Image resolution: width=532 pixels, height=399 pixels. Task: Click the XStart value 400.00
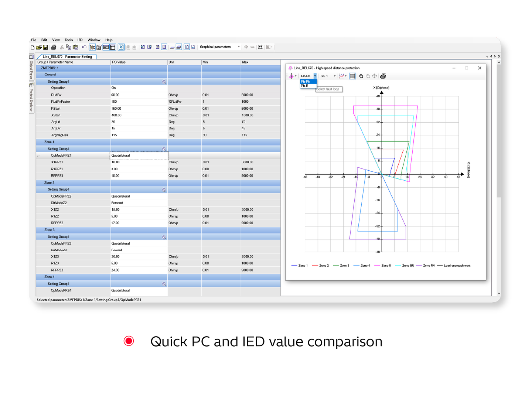(139, 115)
